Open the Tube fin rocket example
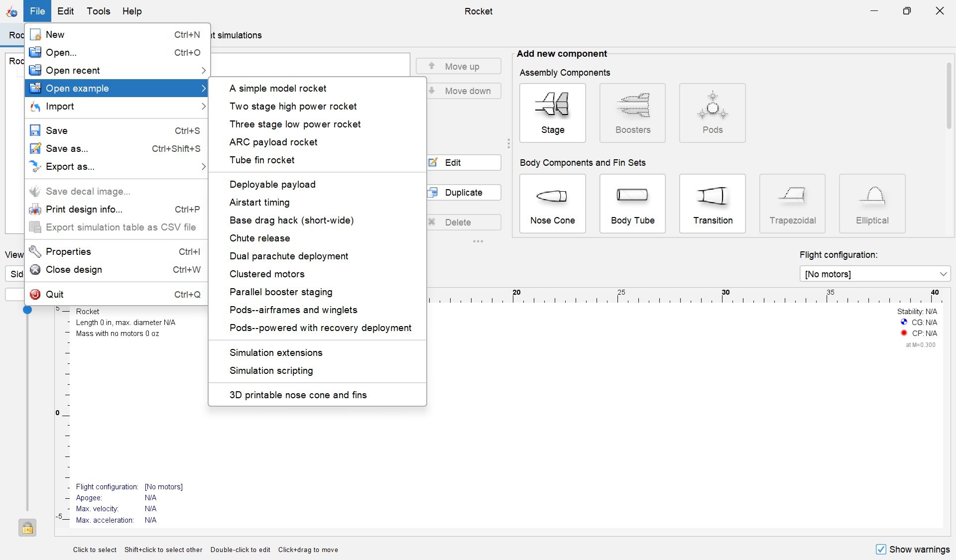The width and height of the screenshot is (956, 560). pos(317,160)
